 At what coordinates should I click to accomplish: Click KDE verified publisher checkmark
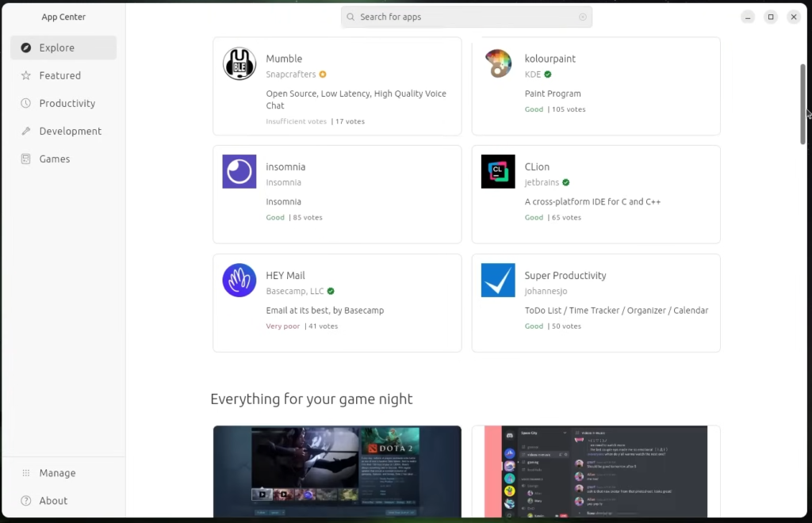pos(548,74)
